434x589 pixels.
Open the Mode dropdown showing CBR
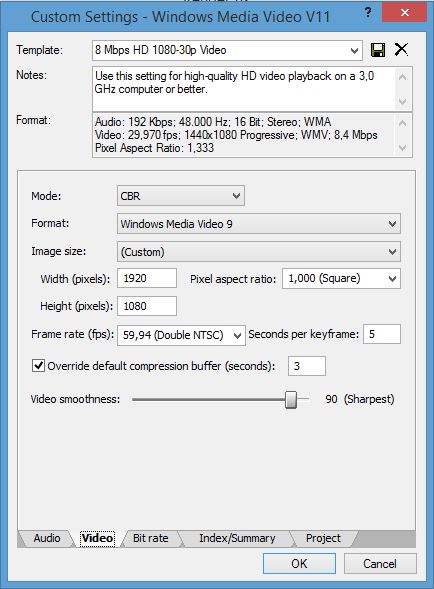pos(181,196)
